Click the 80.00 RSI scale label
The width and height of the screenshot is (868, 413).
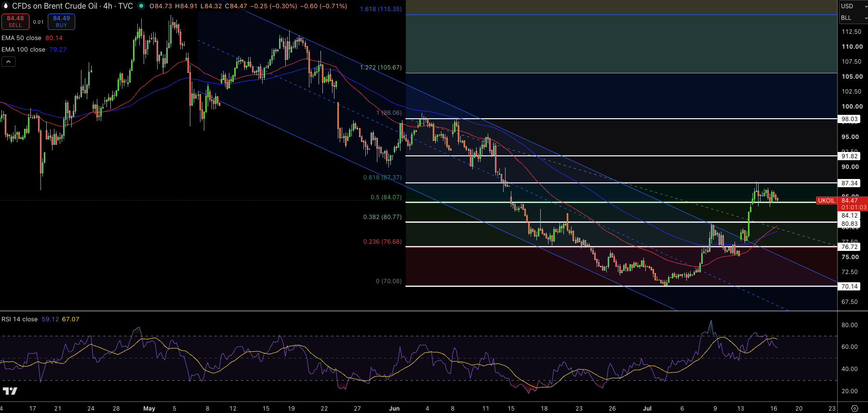pyautogui.click(x=850, y=325)
